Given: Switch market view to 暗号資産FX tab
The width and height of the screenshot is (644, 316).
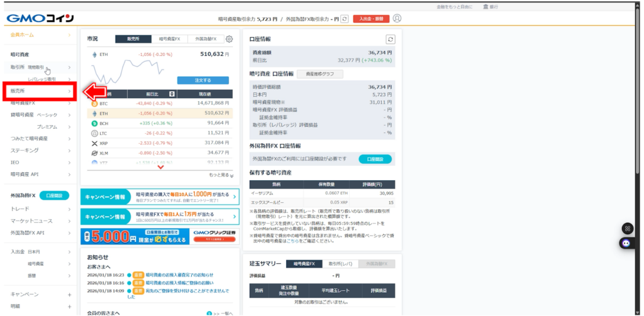Looking at the screenshot, I should tap(168, 39).
